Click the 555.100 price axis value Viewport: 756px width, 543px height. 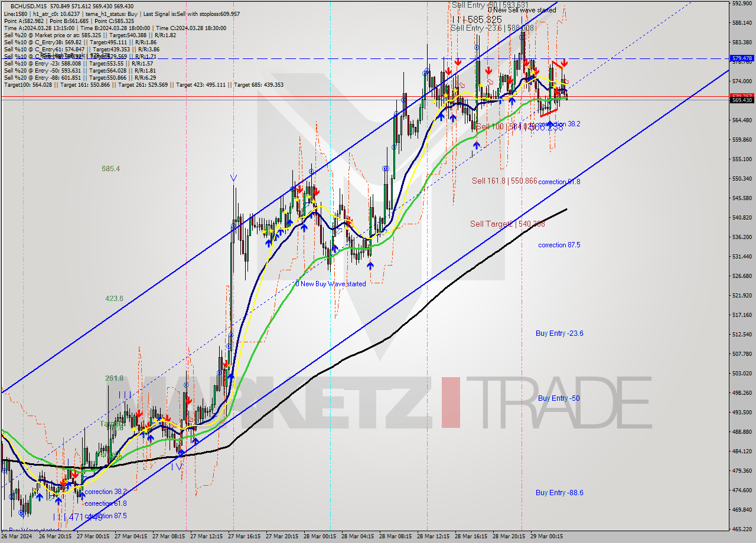[x=742, y=159]
